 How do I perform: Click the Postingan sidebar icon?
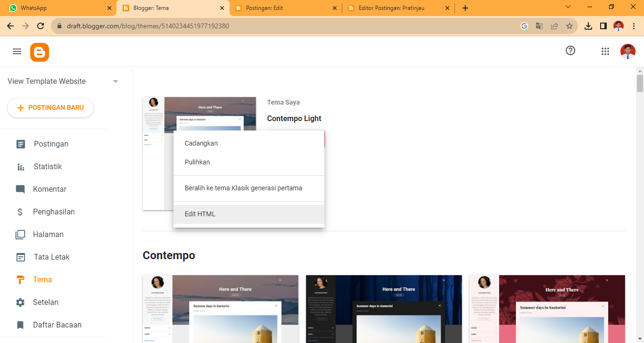tap(21, 144)
